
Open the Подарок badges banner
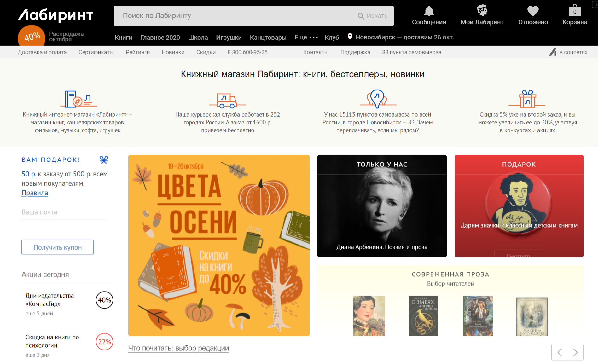click(519, 206)
